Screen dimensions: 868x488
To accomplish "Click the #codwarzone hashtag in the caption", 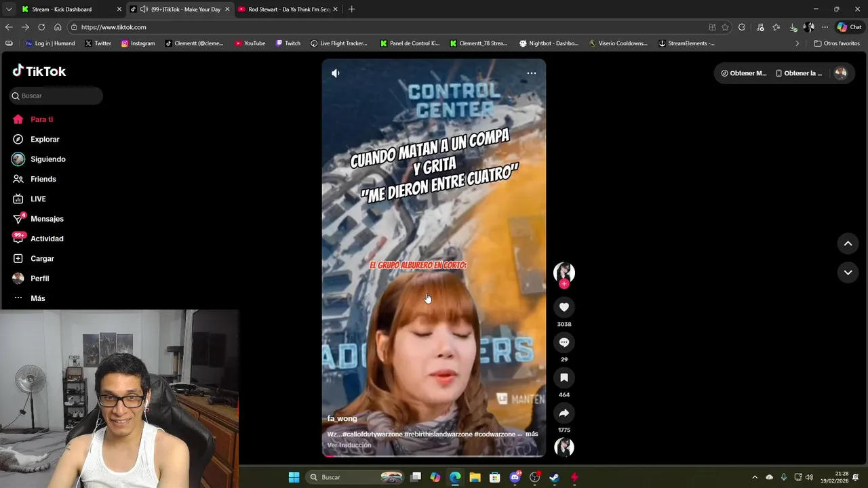I will click(x=496, y=434).
